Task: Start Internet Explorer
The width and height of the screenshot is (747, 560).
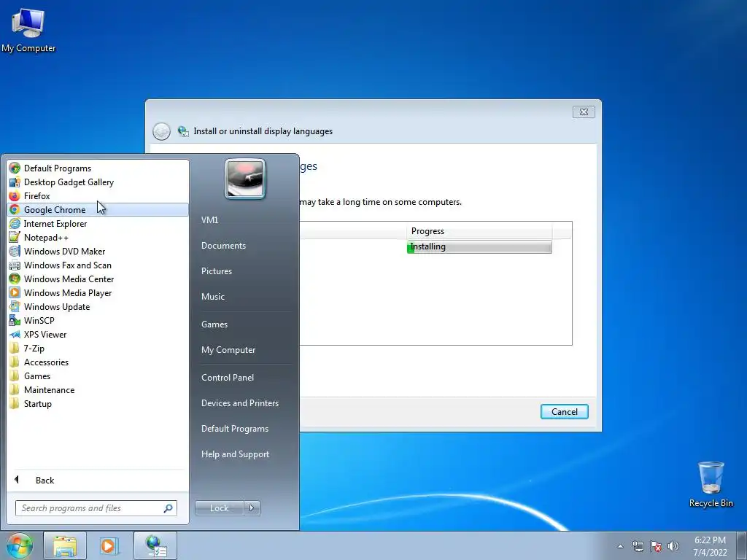Action: pos(98,223)
